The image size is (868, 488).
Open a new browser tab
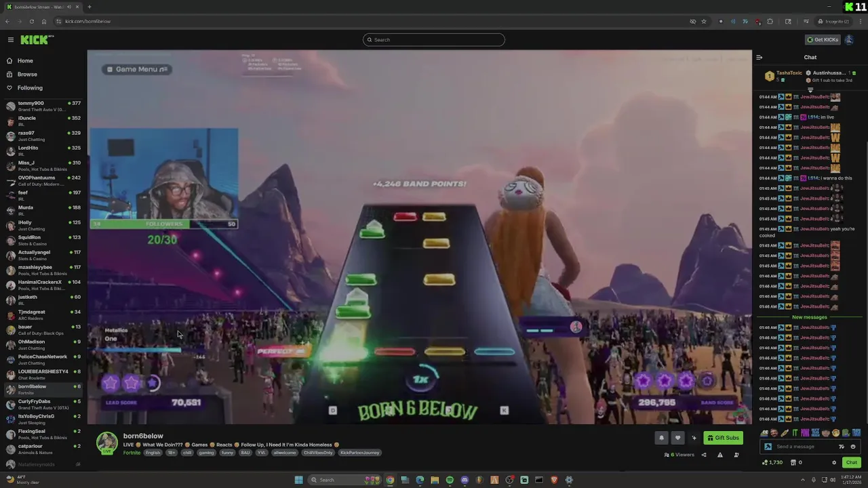tap(89, 7)
